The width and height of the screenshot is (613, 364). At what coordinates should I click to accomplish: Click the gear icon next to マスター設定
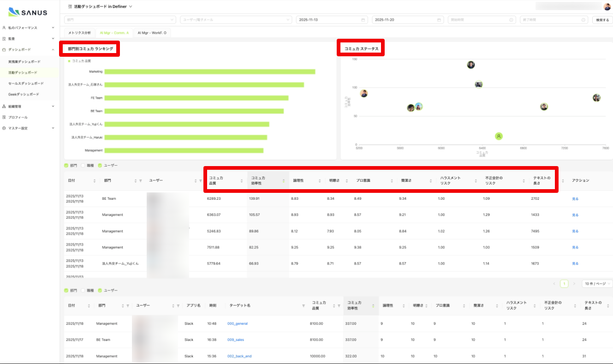click(x=4, y=128)
